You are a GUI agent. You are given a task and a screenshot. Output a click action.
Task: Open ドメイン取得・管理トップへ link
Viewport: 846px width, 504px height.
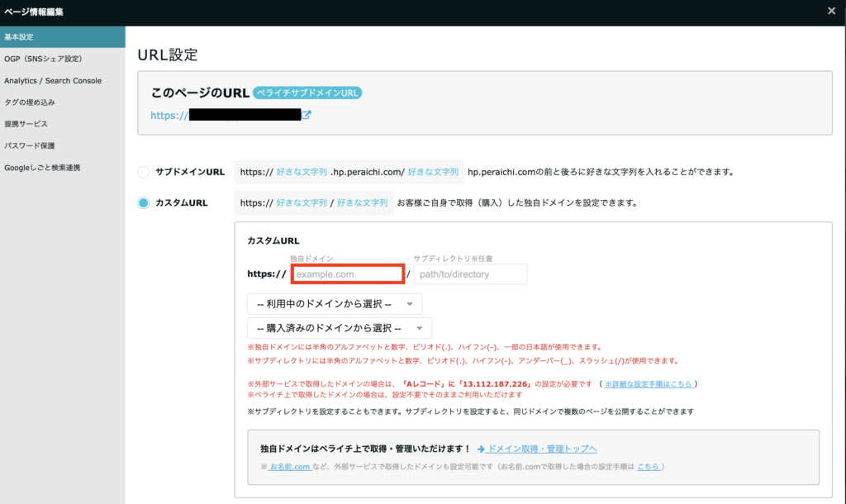click(x=542, y=449)
